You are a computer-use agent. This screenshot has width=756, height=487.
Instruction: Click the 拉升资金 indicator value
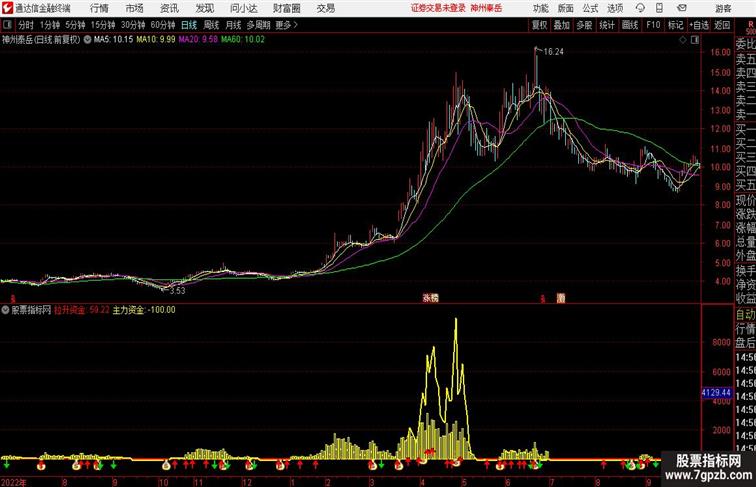click(81, 310)
